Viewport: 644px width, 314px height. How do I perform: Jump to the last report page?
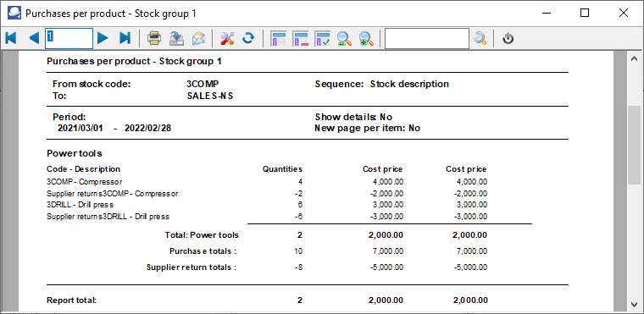click(x=125, y=39)
